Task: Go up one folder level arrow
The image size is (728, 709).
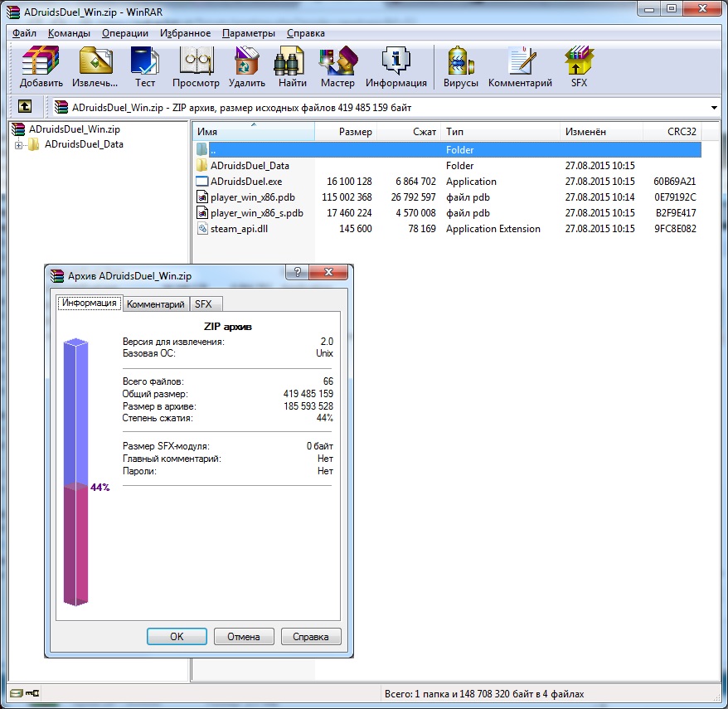Action: (x=25, y=107)
